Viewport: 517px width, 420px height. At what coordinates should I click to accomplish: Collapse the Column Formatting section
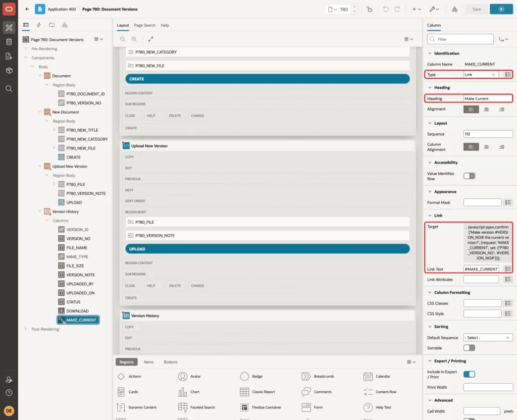pyautogui.click(x=430, y=292)
